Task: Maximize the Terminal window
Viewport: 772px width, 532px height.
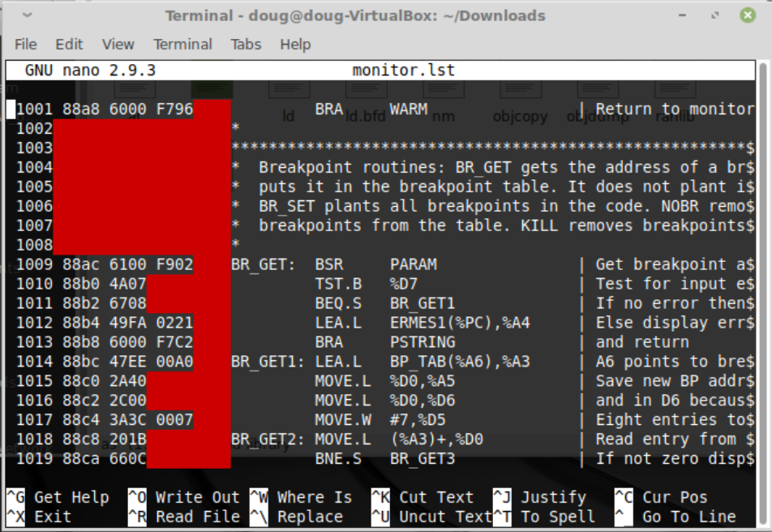Action: click(x=716, y=15)
